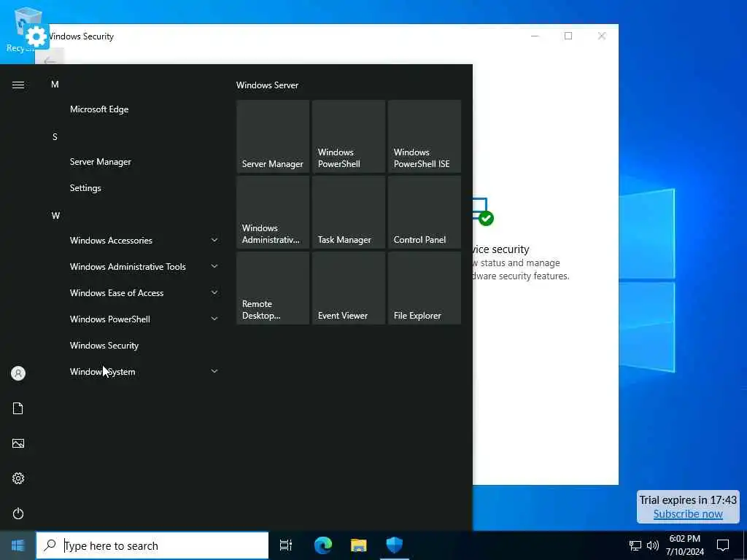Open the user account icon in Start

pos(18,373)
